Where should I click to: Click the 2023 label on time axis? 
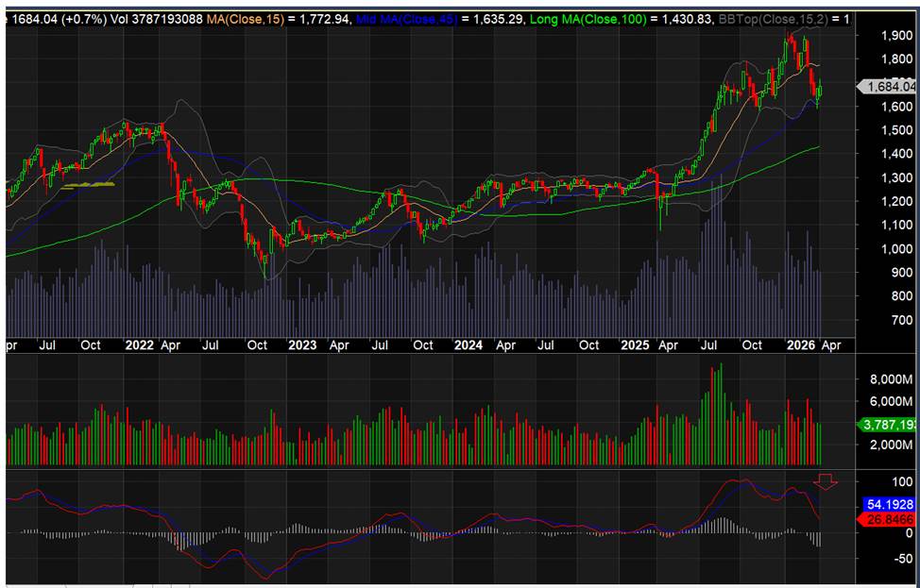click(302, 345)
